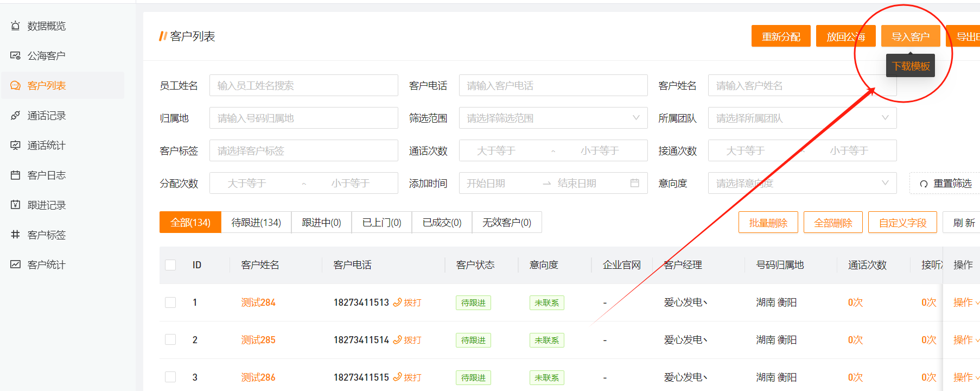Click 分配次数 大于等于 field

247,183
